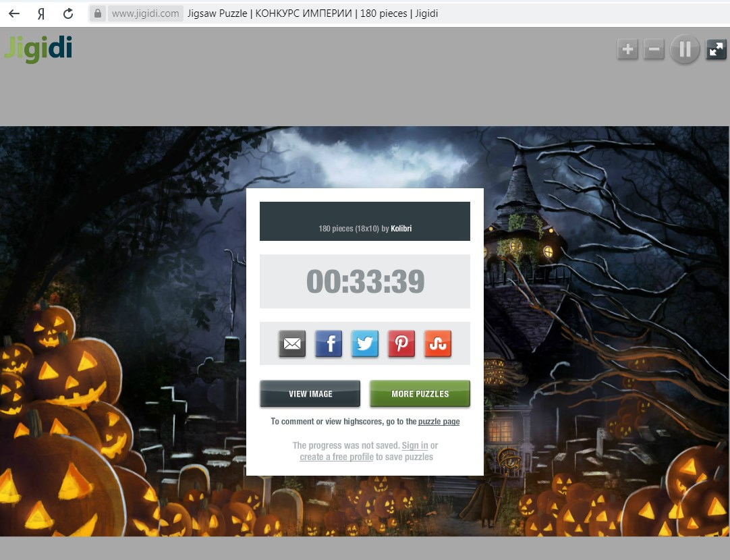Click the 00:33:39 timer display
The image size is (730, 560).
pyautogui.click(x=365, y=281)
